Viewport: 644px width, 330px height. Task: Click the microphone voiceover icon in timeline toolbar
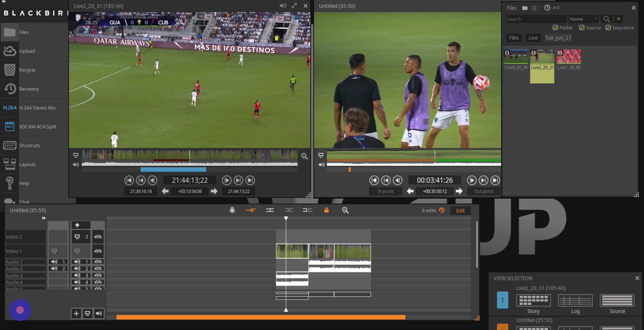pos(232,210)
